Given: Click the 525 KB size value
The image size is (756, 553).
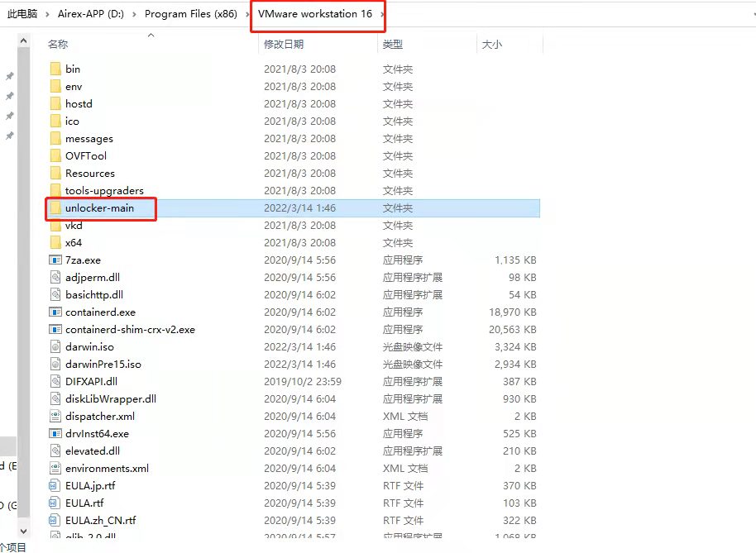Looking at the screenshot, I should click(x=519, y=433).
